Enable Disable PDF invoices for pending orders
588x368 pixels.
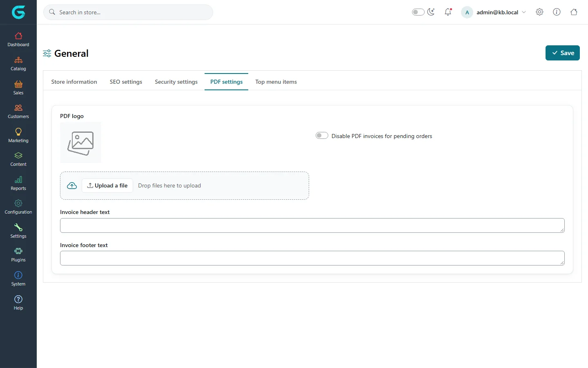322,136
